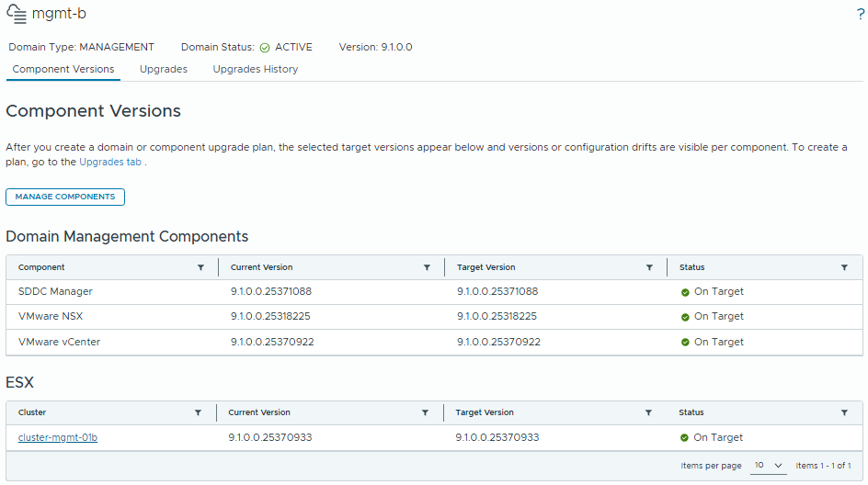Open the items per page dropdown
The image size is (868, 485).
(x=769, y=466)
